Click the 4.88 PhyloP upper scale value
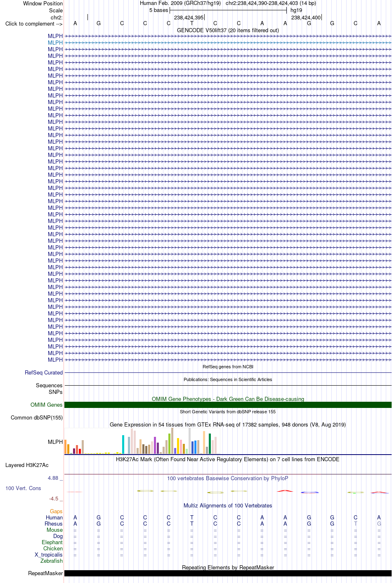This screenshot has width=392, height=583. [x=53, y=478]
